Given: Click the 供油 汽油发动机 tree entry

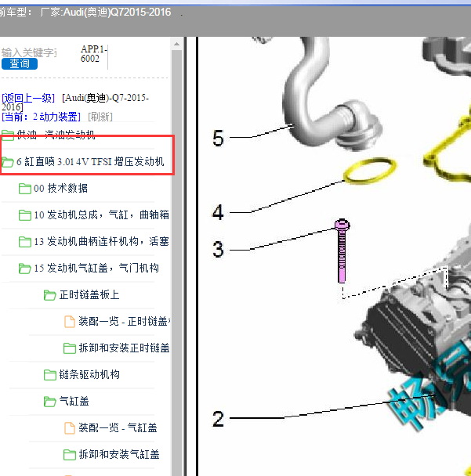Looking at the screenshot, I should pos(56,135).
